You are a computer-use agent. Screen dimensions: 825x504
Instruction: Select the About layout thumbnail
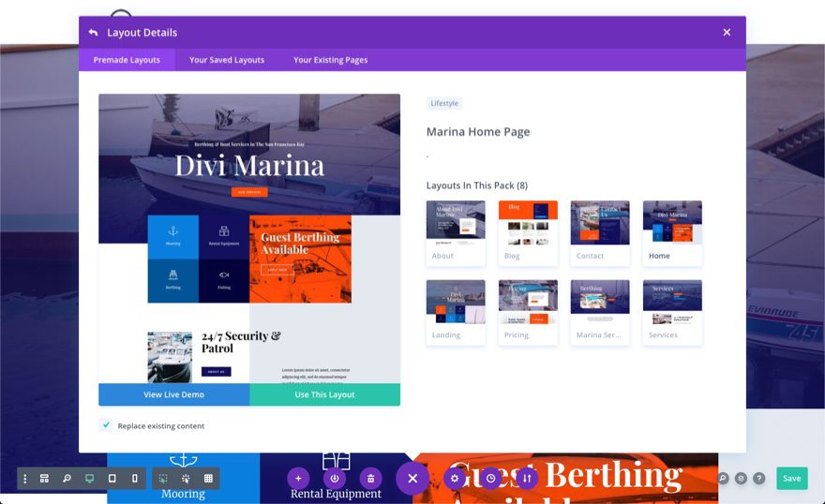456,232
